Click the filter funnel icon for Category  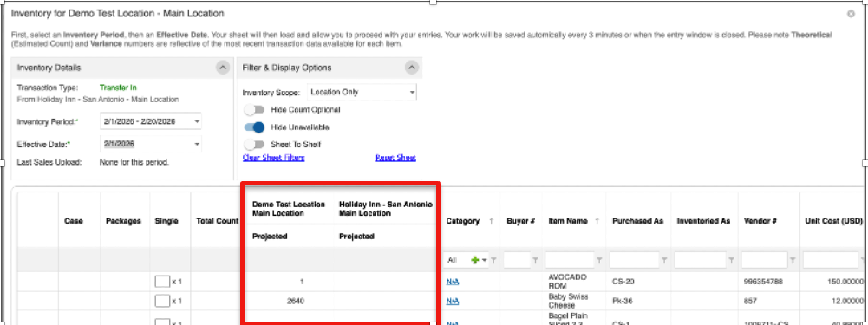[x=493, y=261]
